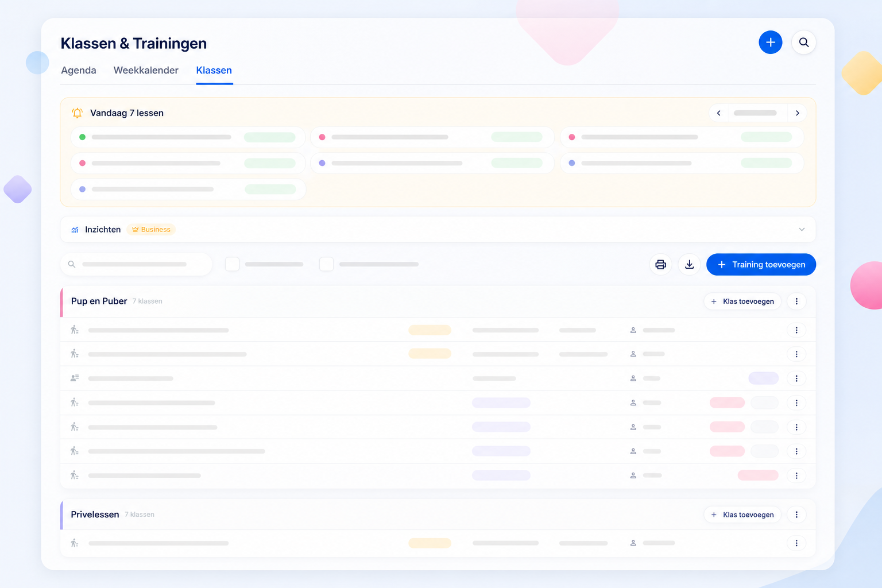The height and width of the screenshot is (588, 882).
Task: Switch to the Agenda tab
Action: pos(79,71)
